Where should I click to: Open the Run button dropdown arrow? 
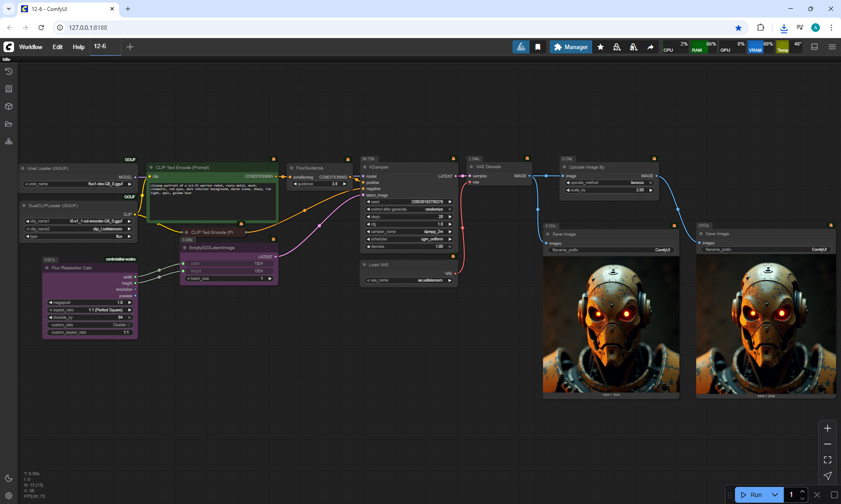[x=775, y=495]
